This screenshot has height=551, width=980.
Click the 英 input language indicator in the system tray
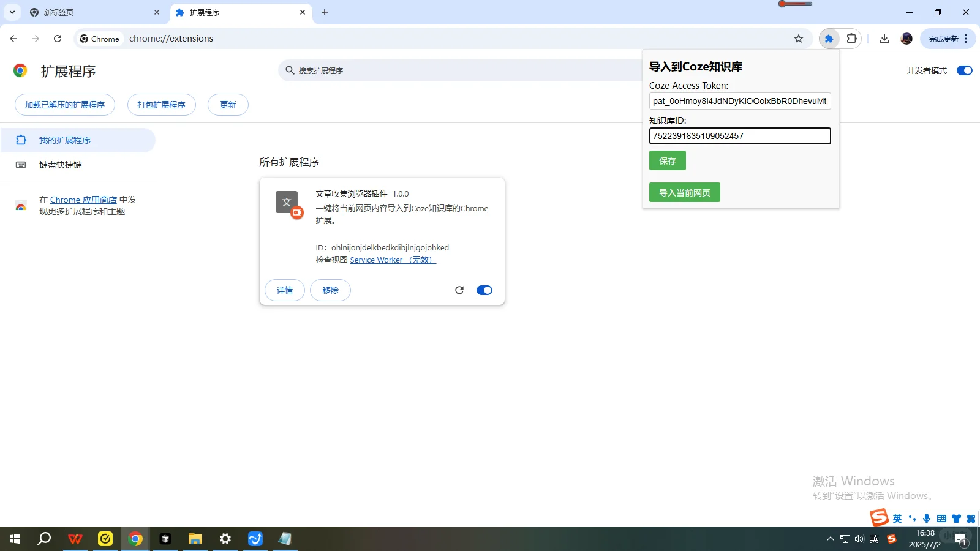(x=875, y=539)
